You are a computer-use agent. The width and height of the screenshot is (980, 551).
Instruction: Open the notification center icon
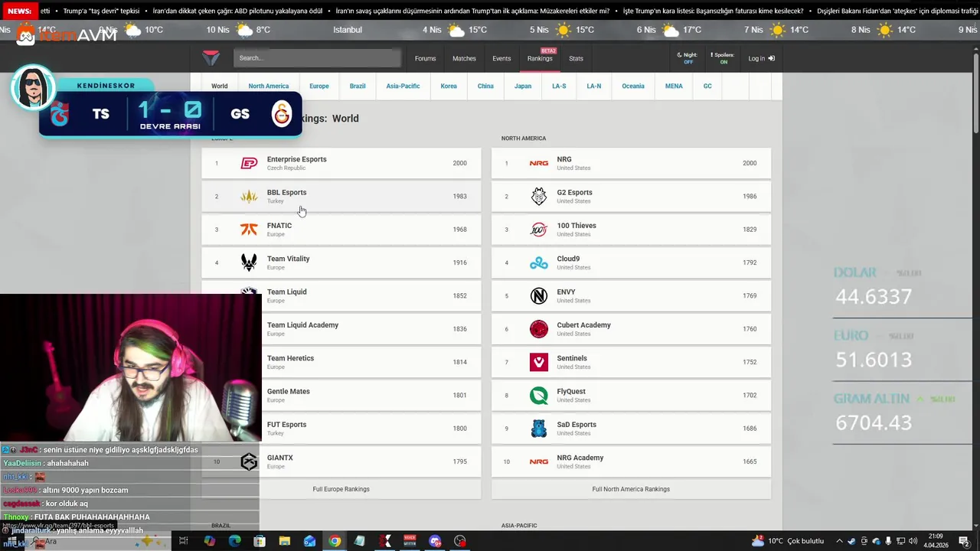point(964,541)
